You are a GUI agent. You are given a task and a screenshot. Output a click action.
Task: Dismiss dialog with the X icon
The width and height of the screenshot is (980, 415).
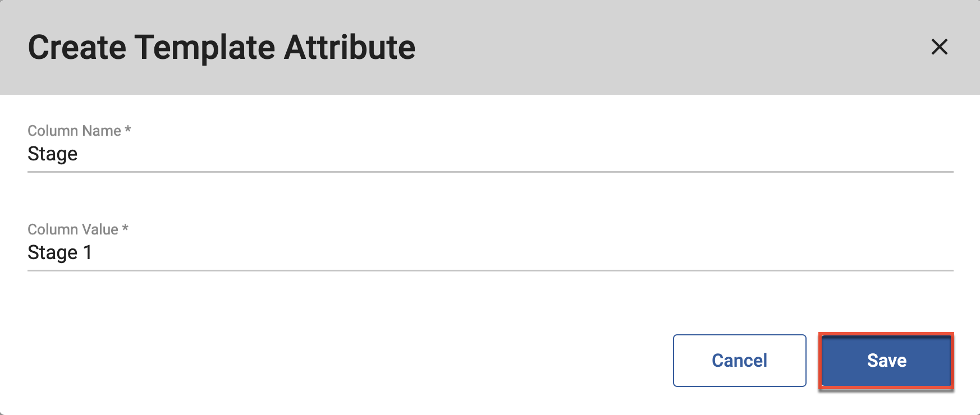click(939, 47)
